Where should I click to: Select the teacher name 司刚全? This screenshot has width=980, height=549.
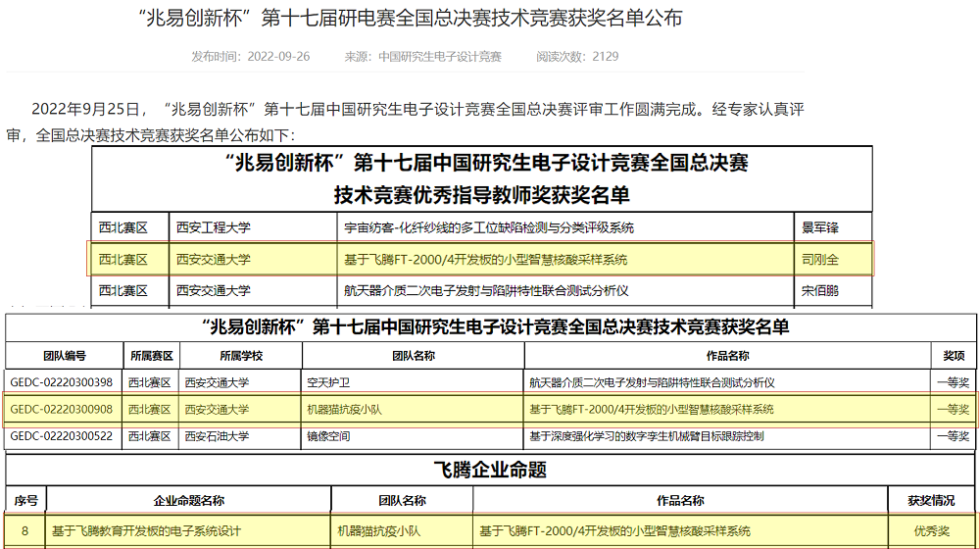(821, 260)
